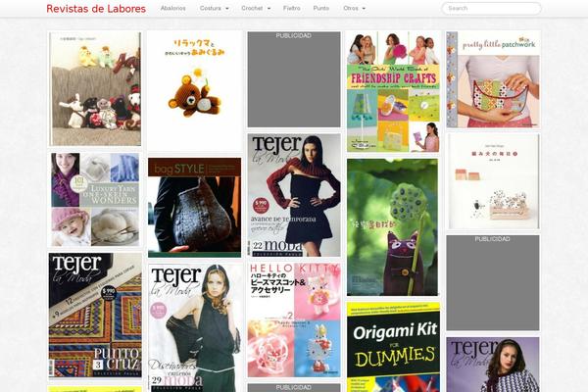
Task: Open Tejer la Moda issue 29 cover
Action: point(195,328)
